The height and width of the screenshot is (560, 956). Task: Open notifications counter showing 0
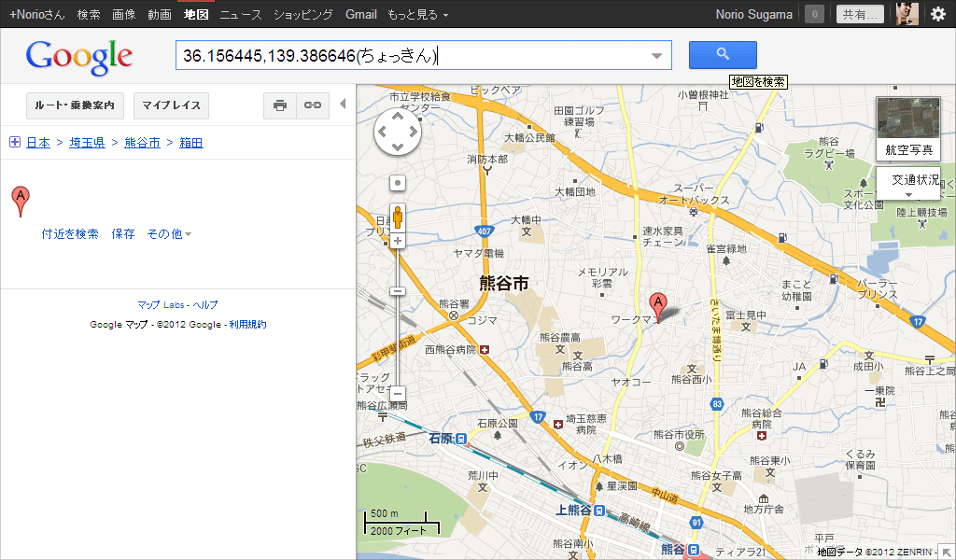[814, 14]
